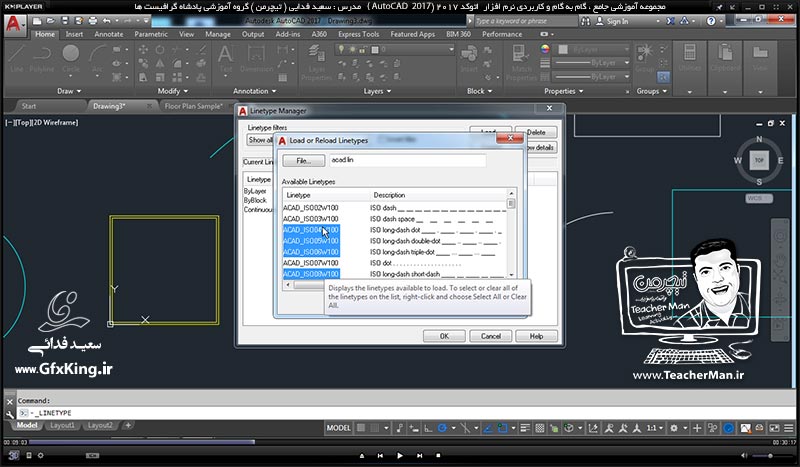Toggle grid display in status bar
The height and width of the screenshot is (467, 800).
[361, 428]
